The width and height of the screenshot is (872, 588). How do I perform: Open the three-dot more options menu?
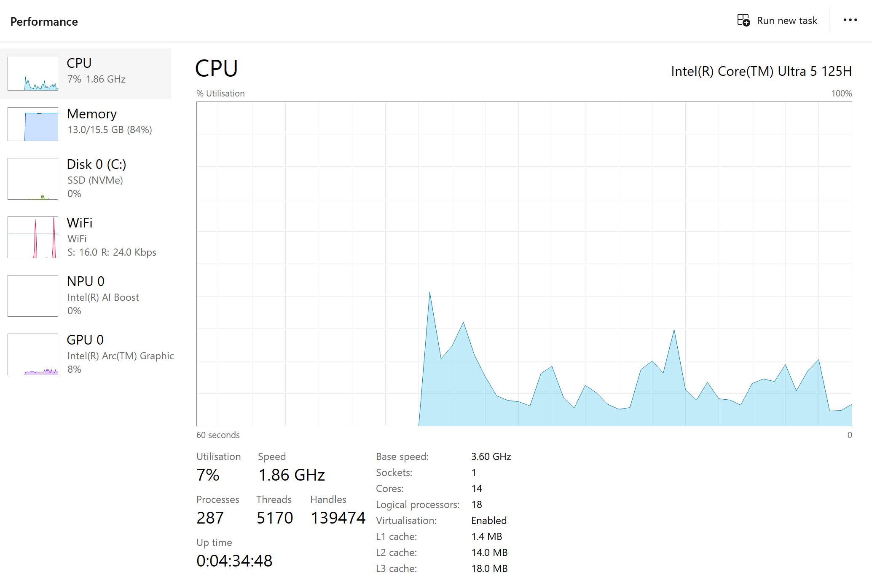click(850, 20)
